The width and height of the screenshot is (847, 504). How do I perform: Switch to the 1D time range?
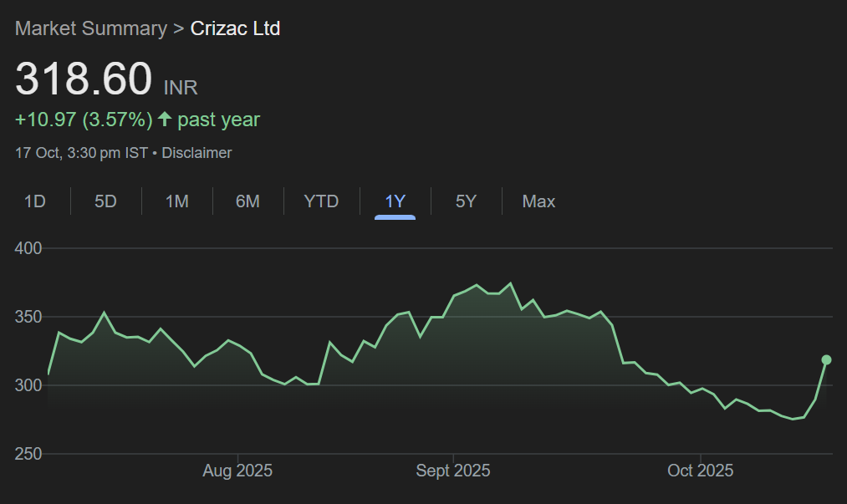35,201
